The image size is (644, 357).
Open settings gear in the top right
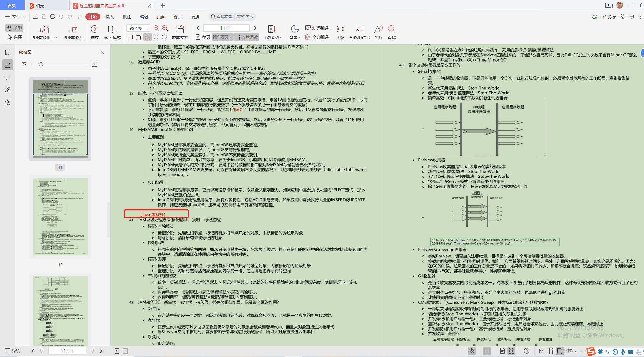coord(622,17)
